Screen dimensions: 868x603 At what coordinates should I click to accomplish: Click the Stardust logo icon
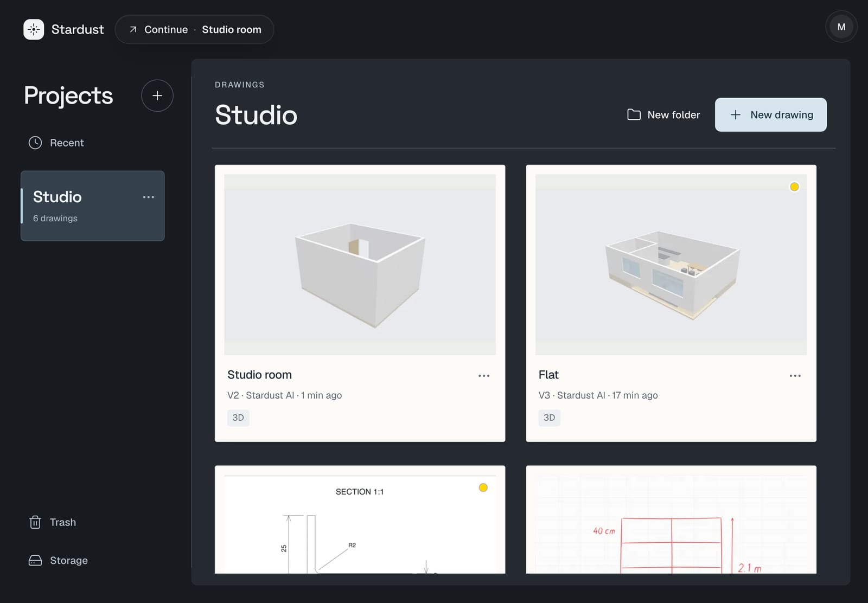click(34, 29)
